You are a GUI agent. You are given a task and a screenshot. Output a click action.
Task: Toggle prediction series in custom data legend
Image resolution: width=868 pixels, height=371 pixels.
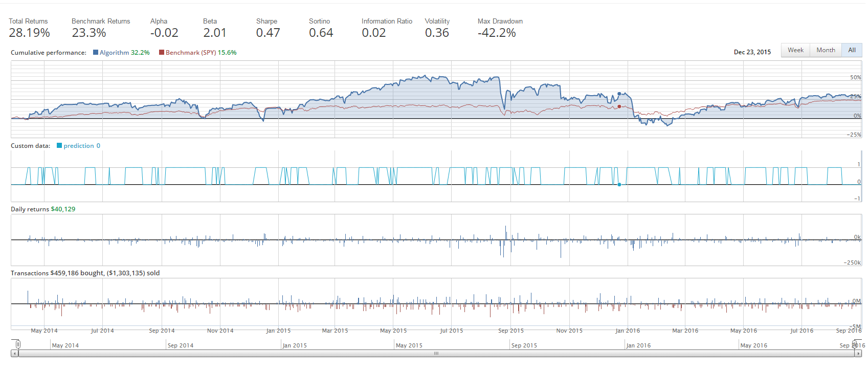pos(78,146)
